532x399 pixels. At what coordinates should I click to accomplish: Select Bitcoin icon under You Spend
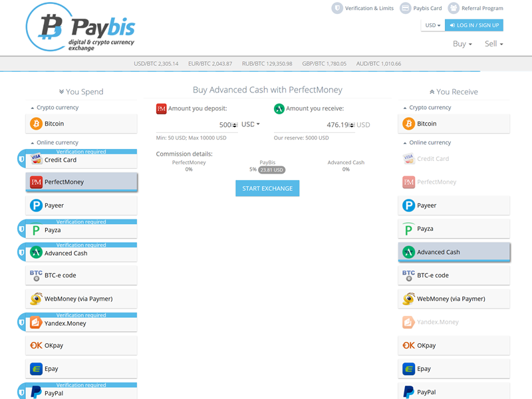click(x=37, y=124)
